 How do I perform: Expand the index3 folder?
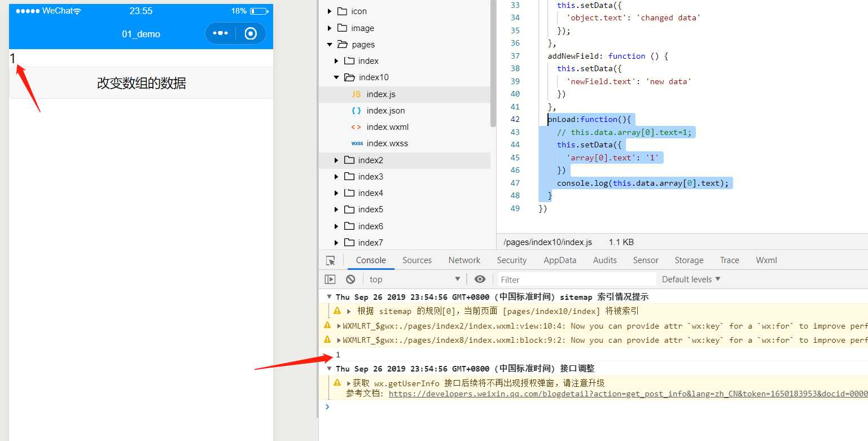point(336,177)
